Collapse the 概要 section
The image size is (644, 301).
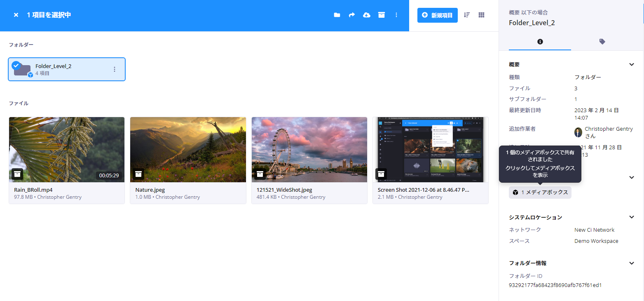point(631,65)
